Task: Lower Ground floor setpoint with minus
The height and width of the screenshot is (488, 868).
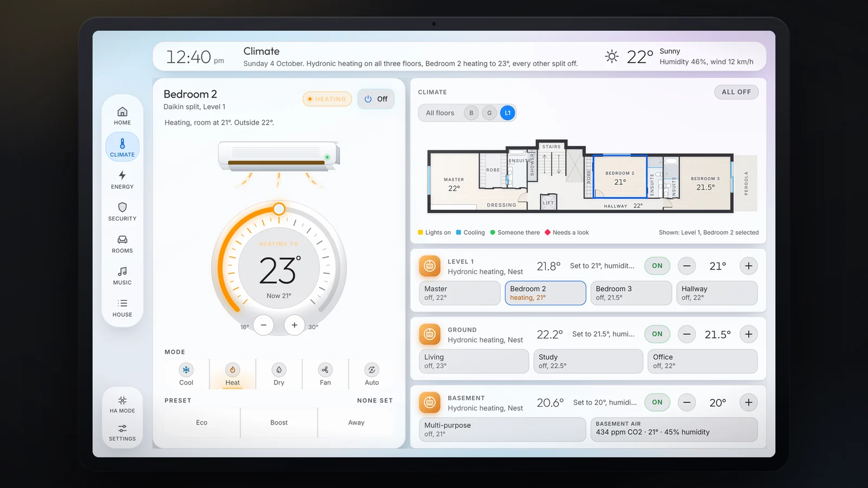Action: pos(687,334)
